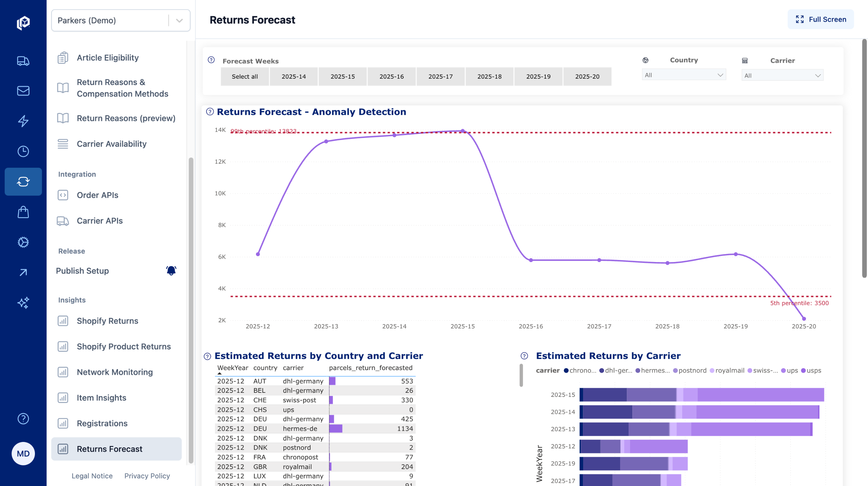
Task: Go to Shopify Returns insights page
Action: [107, 321]
